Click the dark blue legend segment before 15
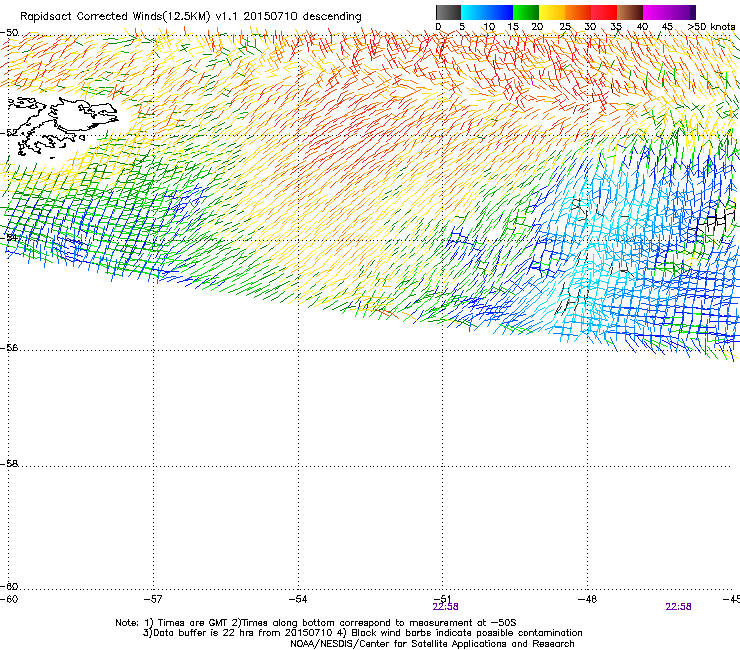The image size is (740, 650). [x=500, y=12]
